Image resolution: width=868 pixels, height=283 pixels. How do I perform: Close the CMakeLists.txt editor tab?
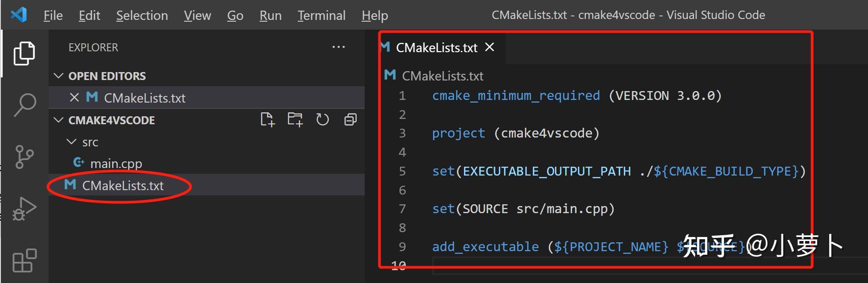(490, 47)
